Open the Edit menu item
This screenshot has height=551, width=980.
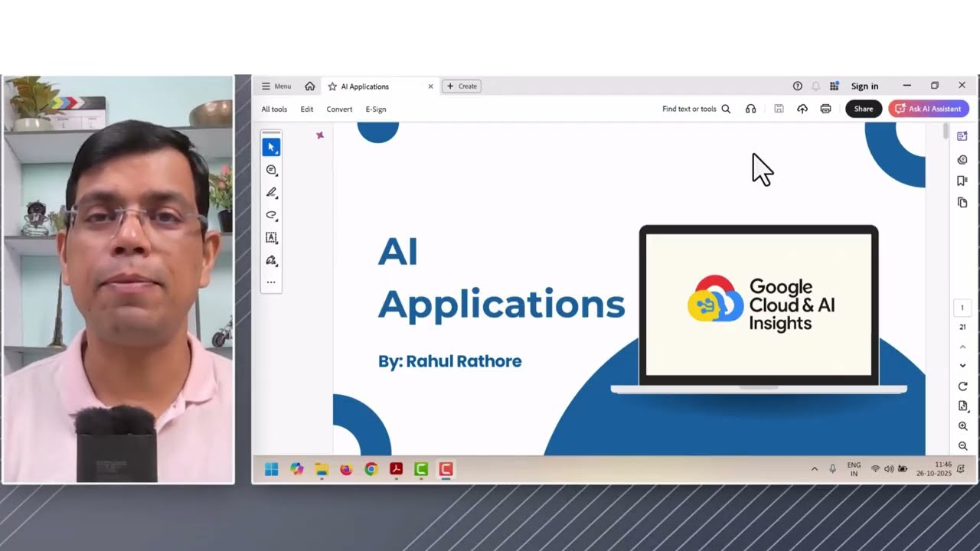tap(307, 109)
